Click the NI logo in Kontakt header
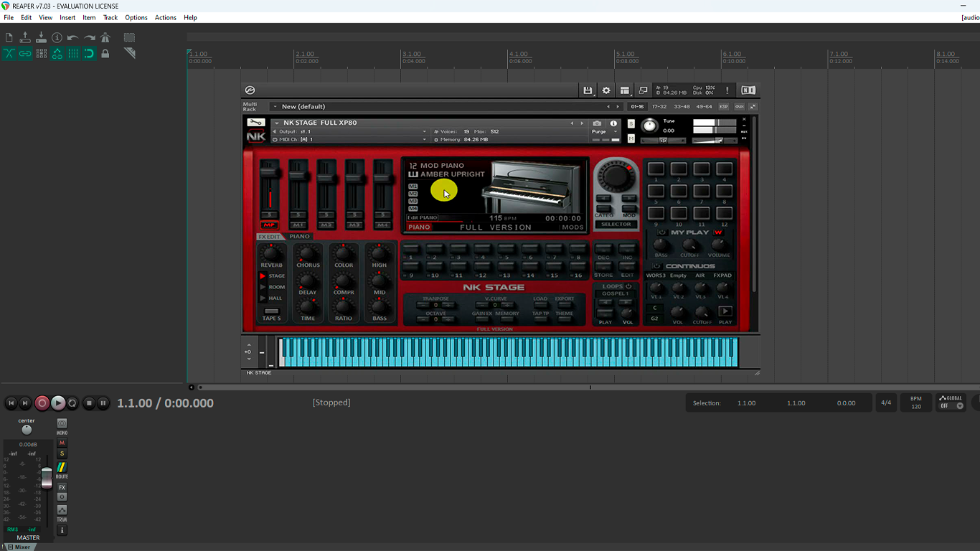The height and width of the screenshot is (551, 980). (x=748, y=90)
